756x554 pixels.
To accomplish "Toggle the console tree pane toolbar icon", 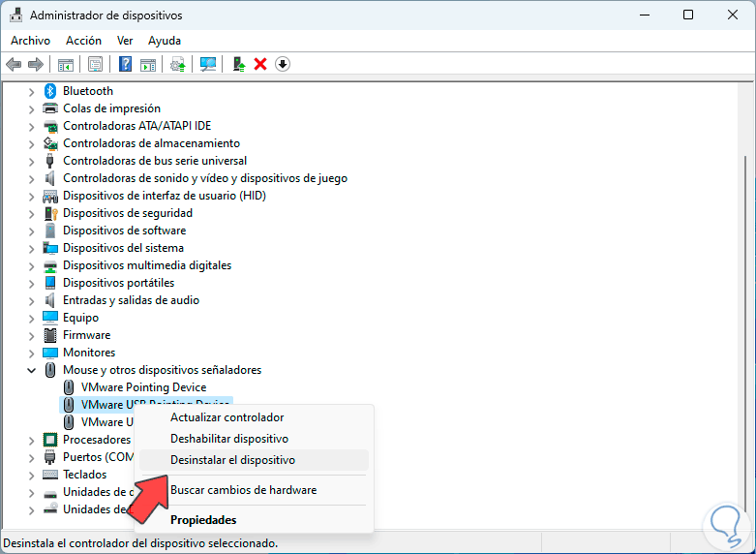I will 65,64.
